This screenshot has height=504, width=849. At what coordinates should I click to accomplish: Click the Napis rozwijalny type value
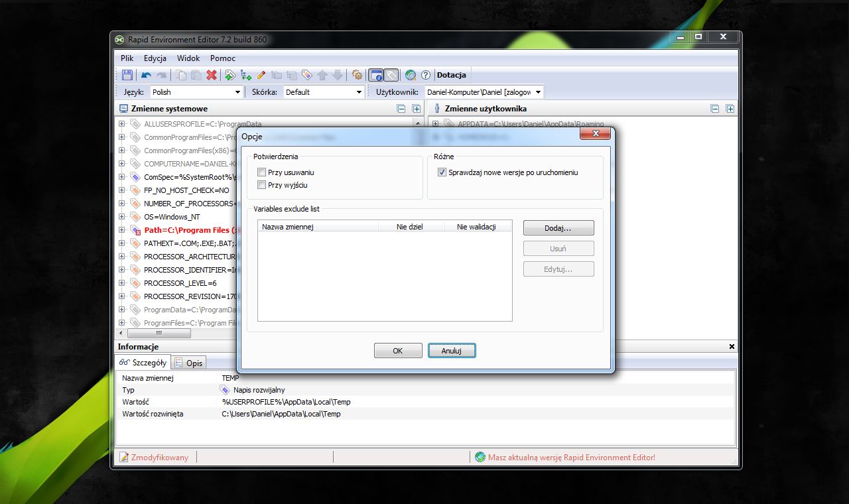259,390
